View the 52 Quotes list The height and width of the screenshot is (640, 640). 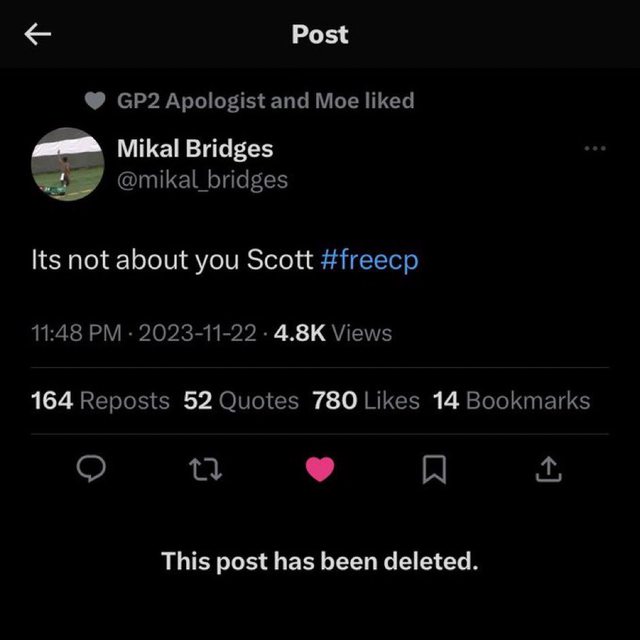(x=241, y=401)
